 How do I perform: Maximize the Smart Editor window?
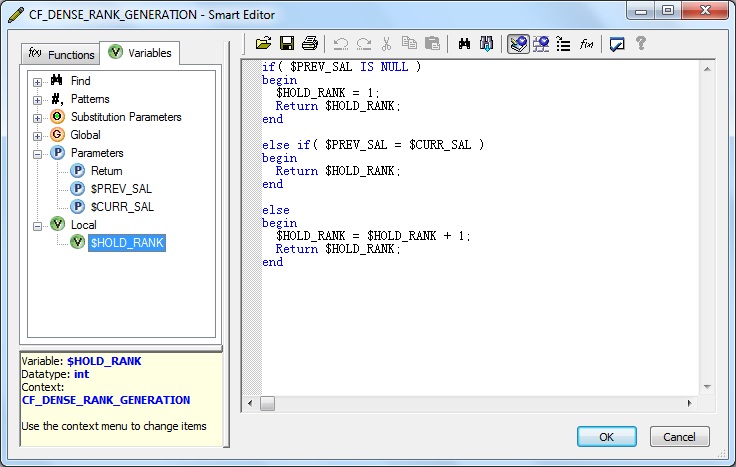pyautogui.click(x=668, y=10)
